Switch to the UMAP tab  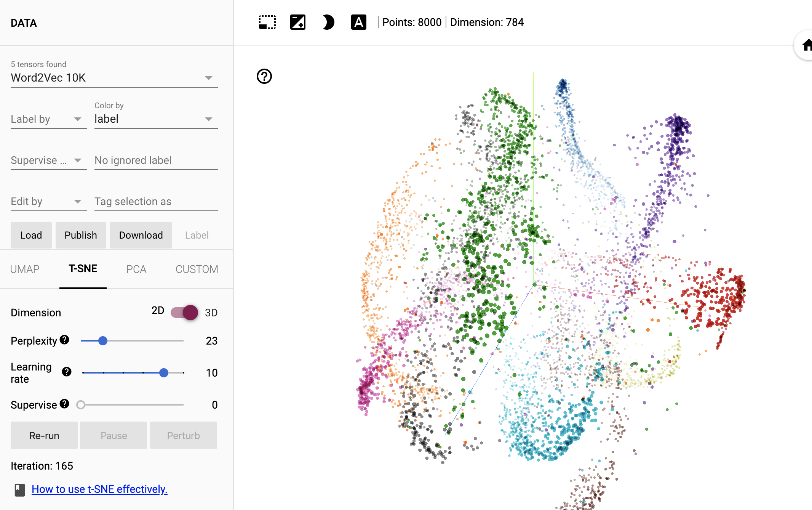click(25, 269)
